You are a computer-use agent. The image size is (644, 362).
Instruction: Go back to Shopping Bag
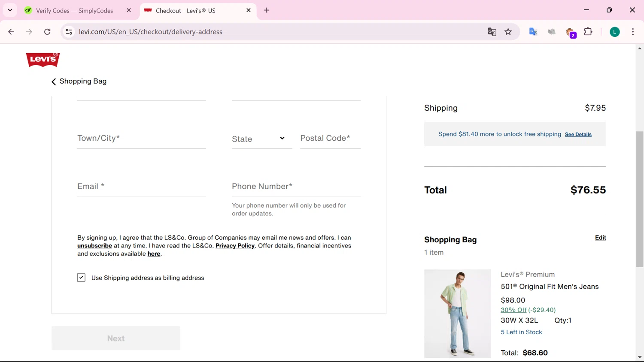(79, 81)
